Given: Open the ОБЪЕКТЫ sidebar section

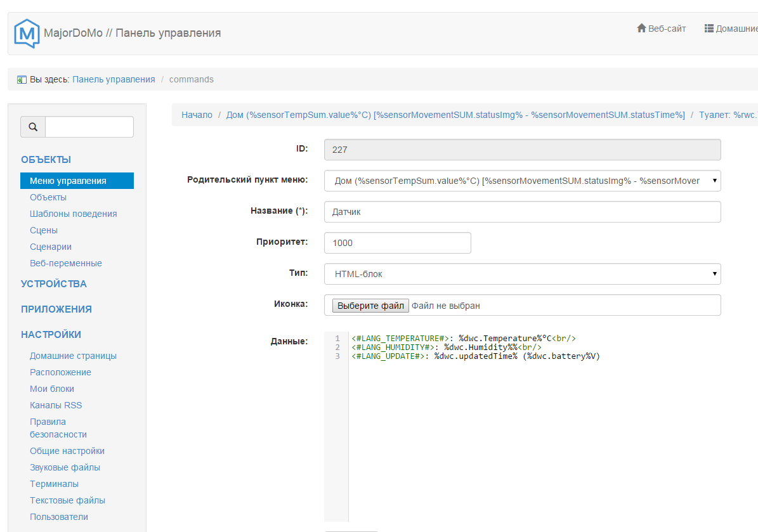Looking at the screenshot, I should [46, 159].
